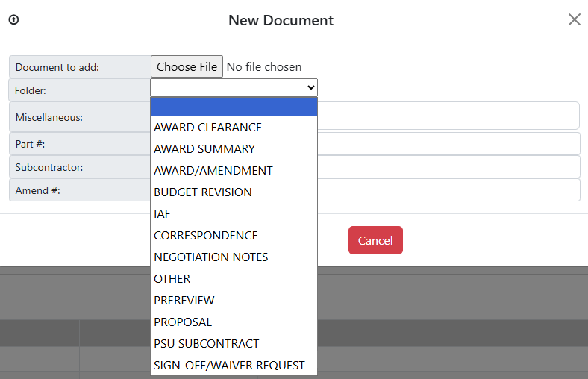Collapse the Folder dropdown arrow
The height and width of the screenshot is (379, 588).
click(x=311, y=87)
